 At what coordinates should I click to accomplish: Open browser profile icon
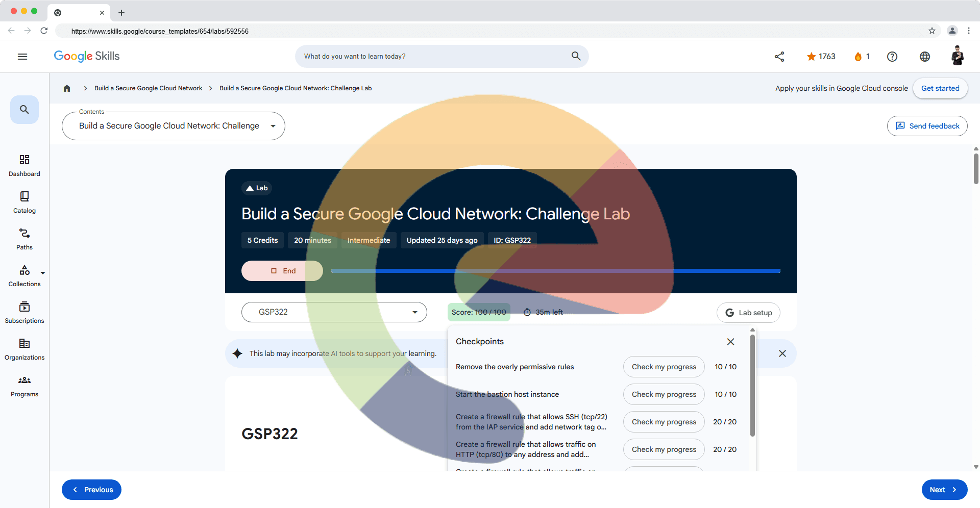[952, 31]
